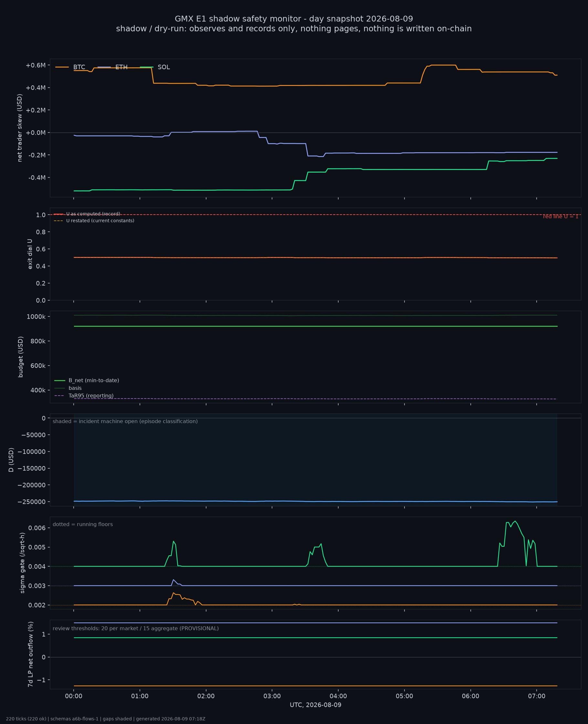Click the '00:00' time tick label
This screenshot has height=724, width=588.
(74, 696)
